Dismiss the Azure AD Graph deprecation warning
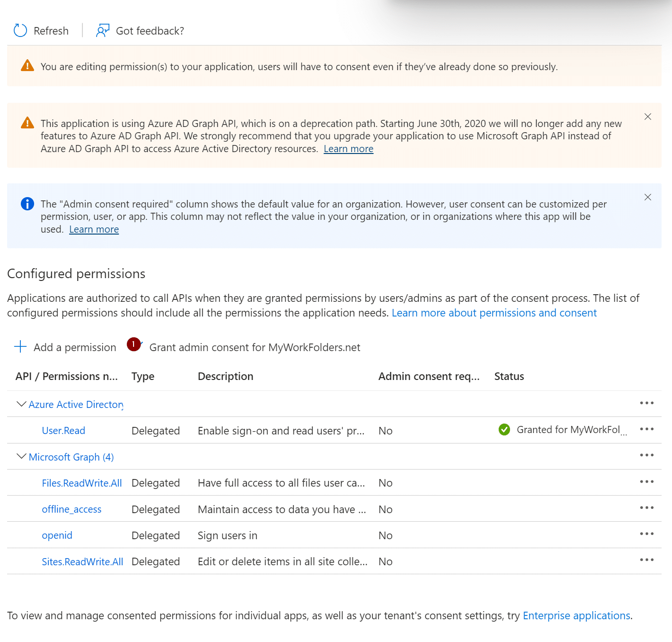Image resolution: width=672 pixels, height=642 pixels. pyautogui.click(x=647, y=117)
